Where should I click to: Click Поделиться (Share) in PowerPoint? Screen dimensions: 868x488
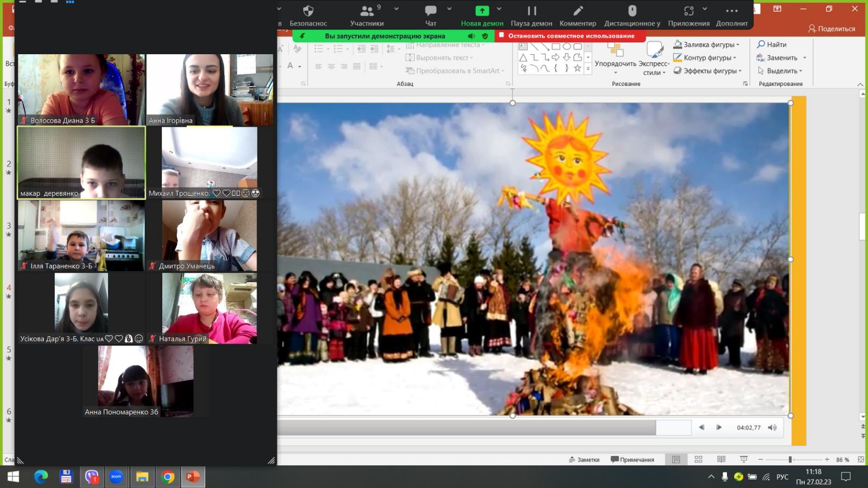tap(832, 29)
